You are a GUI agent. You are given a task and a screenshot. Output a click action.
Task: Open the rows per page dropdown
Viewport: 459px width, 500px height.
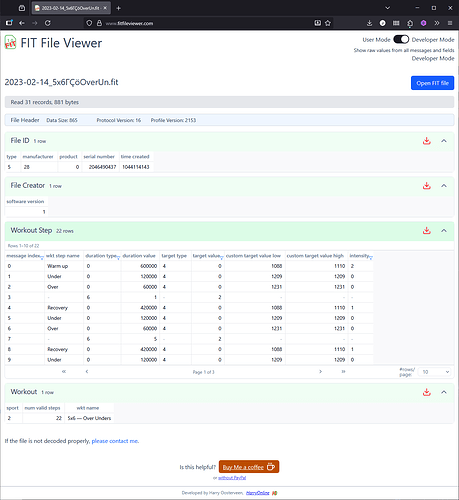(x=435, y=372)
